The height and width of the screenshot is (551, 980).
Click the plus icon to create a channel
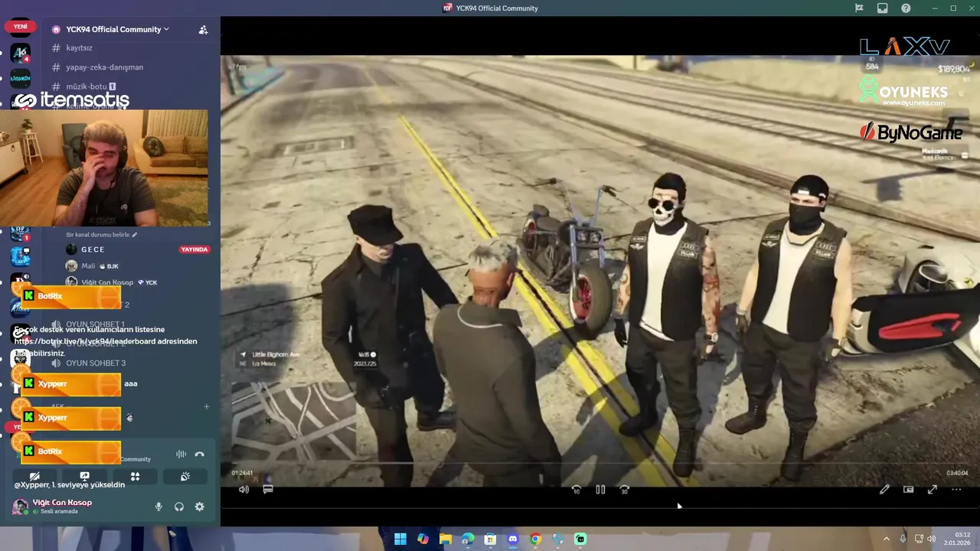tap(206, 406)
